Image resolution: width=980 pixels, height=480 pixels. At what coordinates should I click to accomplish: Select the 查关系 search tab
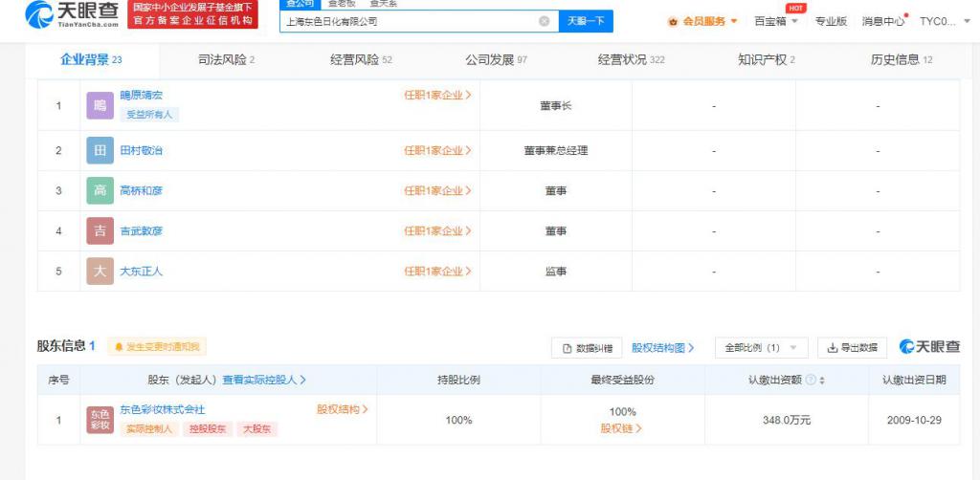383,4
